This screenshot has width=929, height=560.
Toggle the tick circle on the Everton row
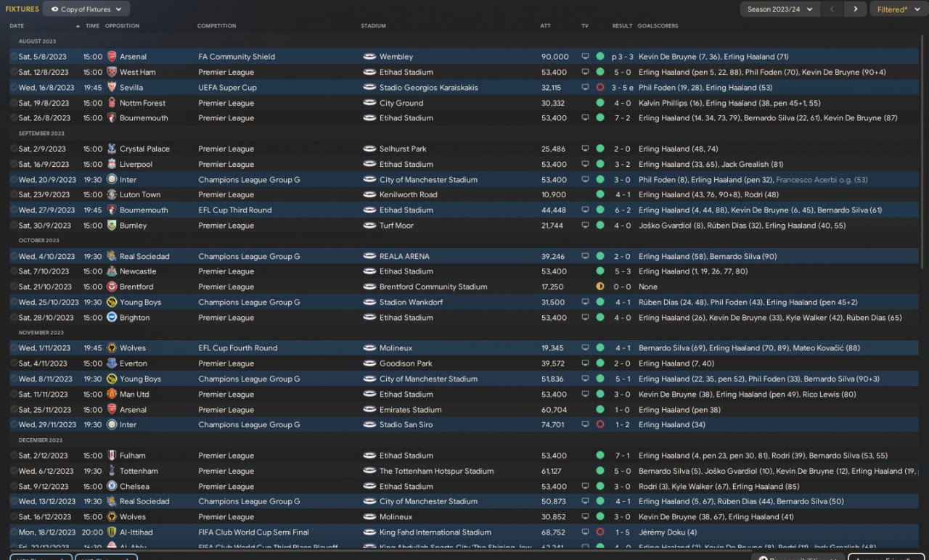(14, 363)
